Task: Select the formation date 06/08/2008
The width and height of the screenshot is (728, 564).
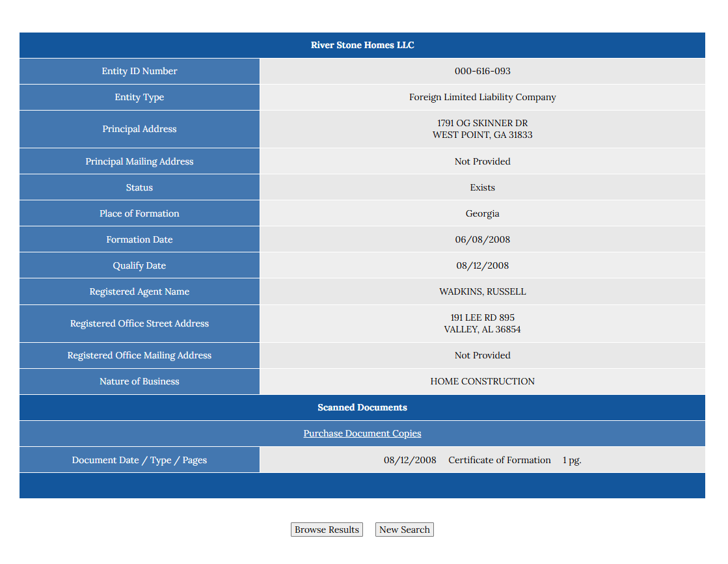Action: (482, 239)
